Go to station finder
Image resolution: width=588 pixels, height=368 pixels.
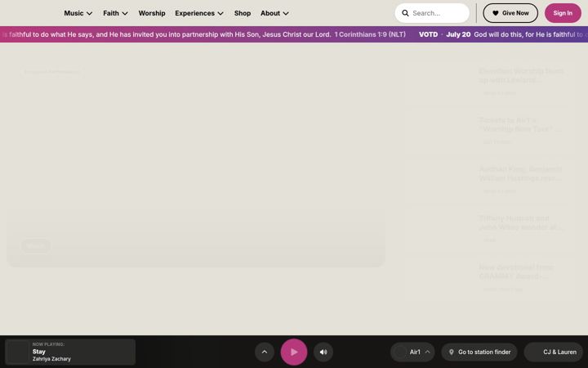click(479, 352)
